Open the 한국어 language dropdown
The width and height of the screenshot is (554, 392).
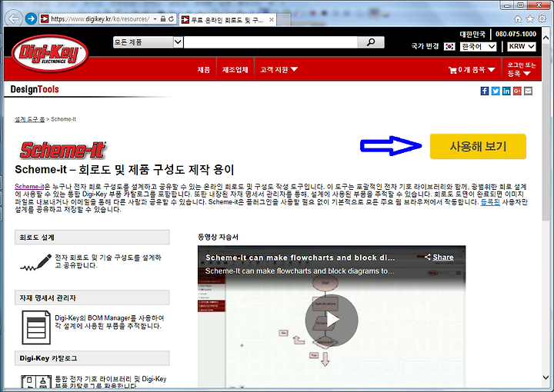coord(478,47)
